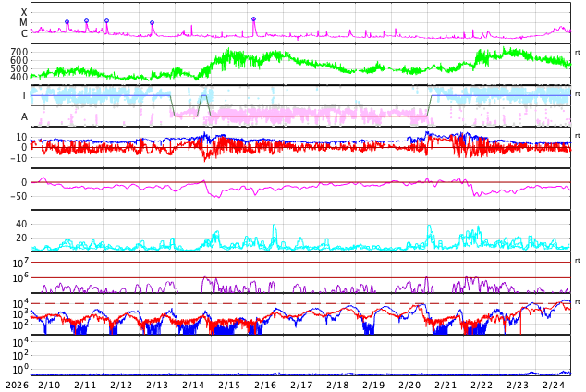Click the 'rt' label beside the green plot
The height and width of the screenshot is (392, 586).
point(577,52)
